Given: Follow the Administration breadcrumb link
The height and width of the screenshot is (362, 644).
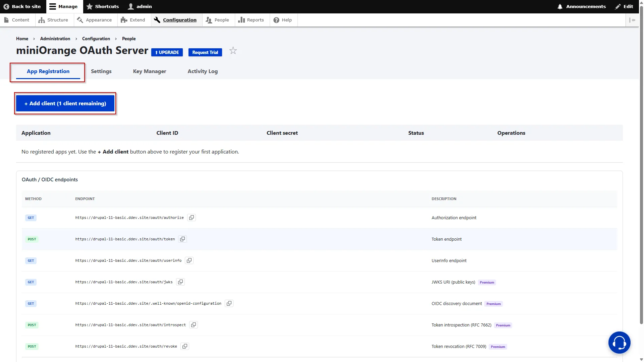Looking at the screenshot, I should coord(55,39).
